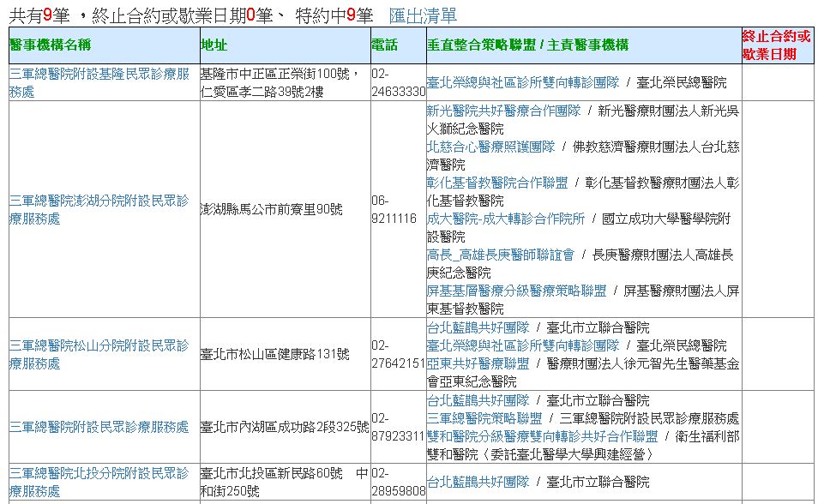
Task: Open 台北藍鵲共好團隊 link in Beitou row
Action: pos(478,482)
